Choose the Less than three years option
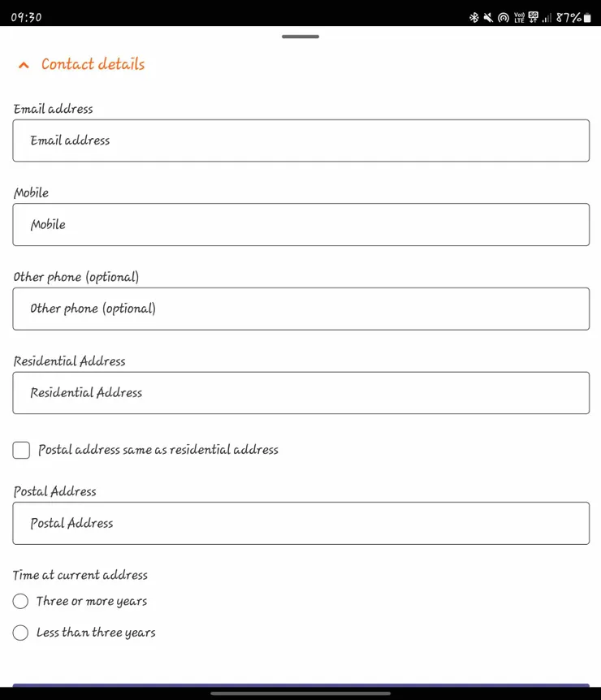This screenshot has height=700, width=601. click(21, 633)
